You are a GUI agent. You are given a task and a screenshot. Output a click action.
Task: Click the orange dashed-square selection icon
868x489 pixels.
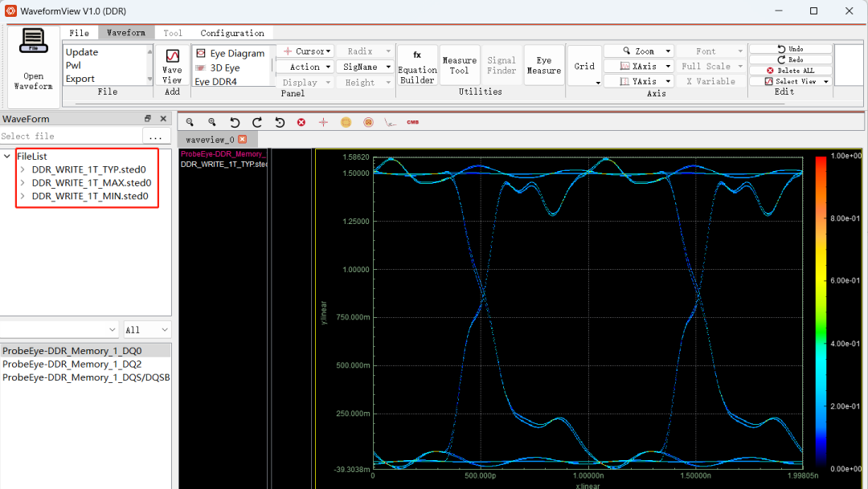coord(346,122)
